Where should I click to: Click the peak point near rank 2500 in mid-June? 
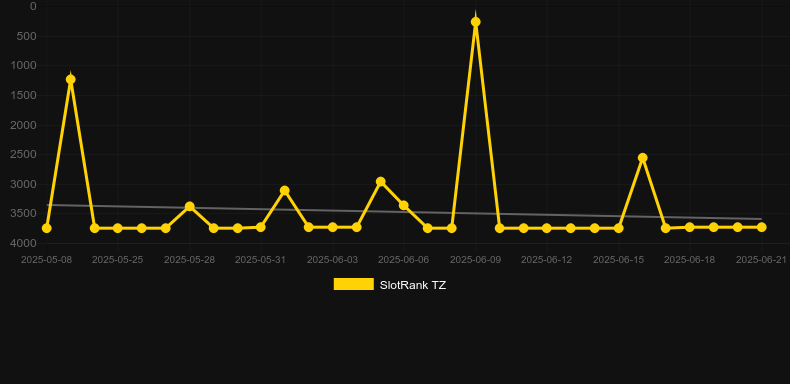(642, 158)
